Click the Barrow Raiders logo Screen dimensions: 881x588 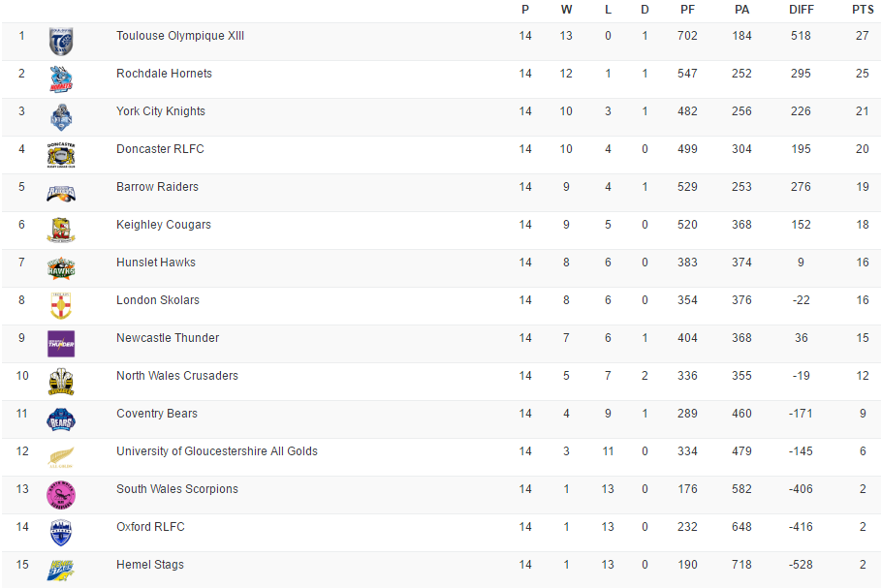[x=61, y=193]
